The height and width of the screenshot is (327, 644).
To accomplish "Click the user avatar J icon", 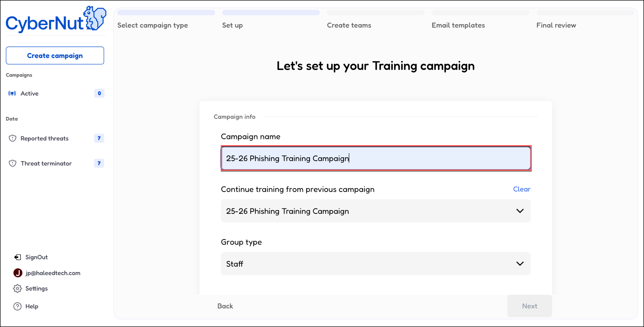I will pos(18,273).
